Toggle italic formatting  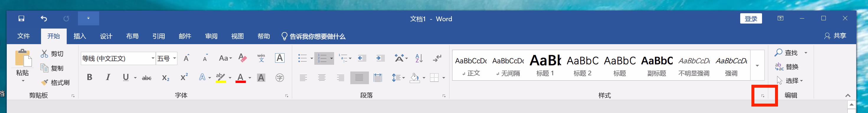[108, 77]
